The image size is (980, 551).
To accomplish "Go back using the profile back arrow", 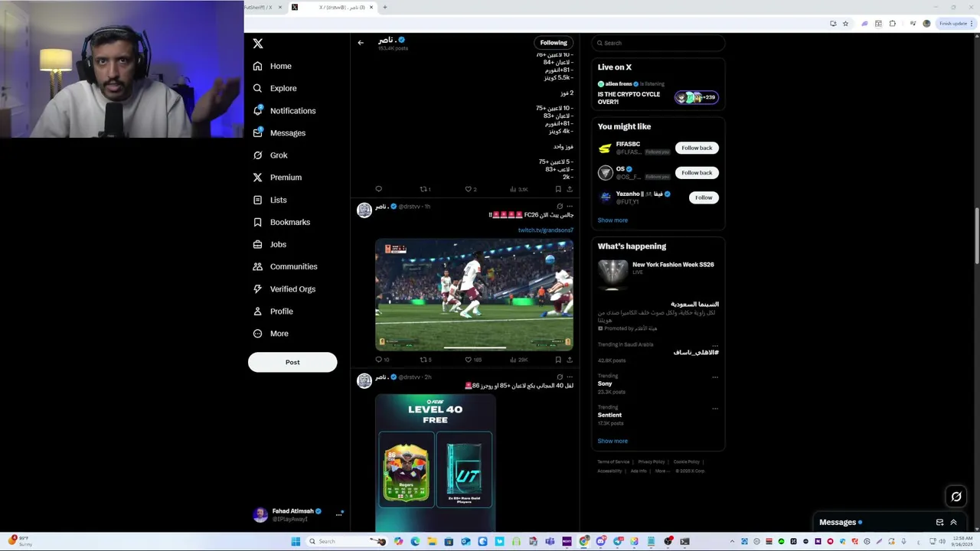I will (361, 43).
